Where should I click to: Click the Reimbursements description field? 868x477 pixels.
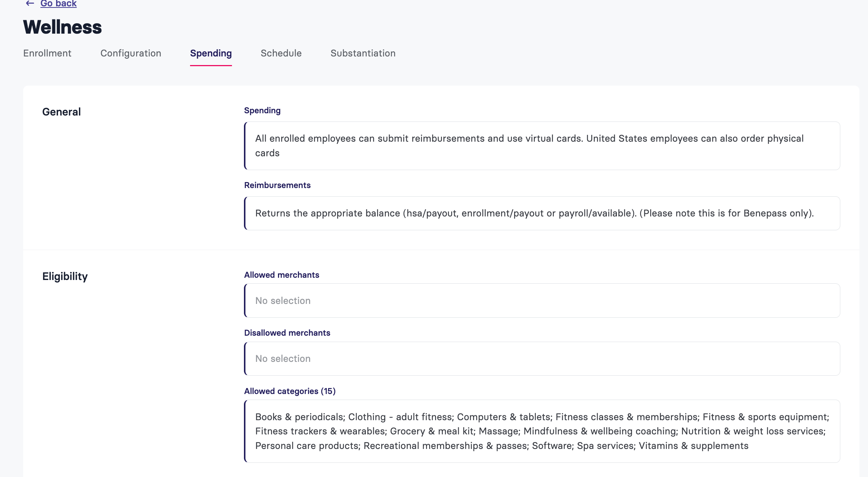pyautogui.click(x=542, y=213)
